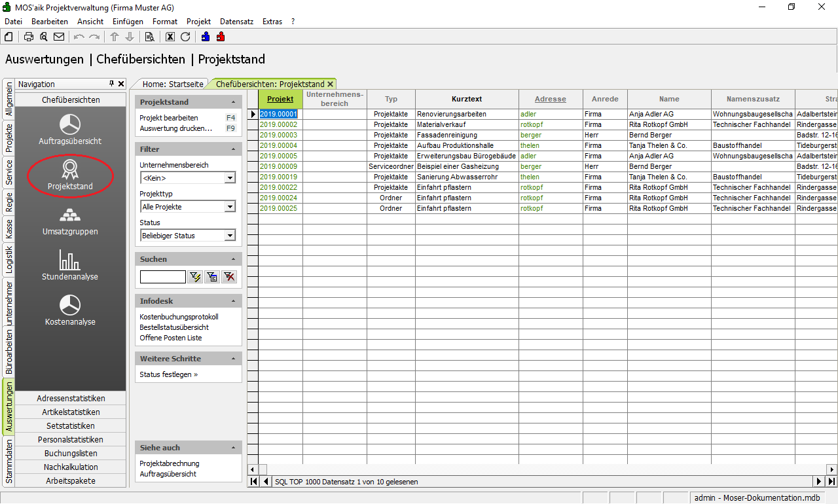This screenshot has height=504, width=838.
Task: Click the horizontal scrollbar right arrow
Action: point(832,469)
